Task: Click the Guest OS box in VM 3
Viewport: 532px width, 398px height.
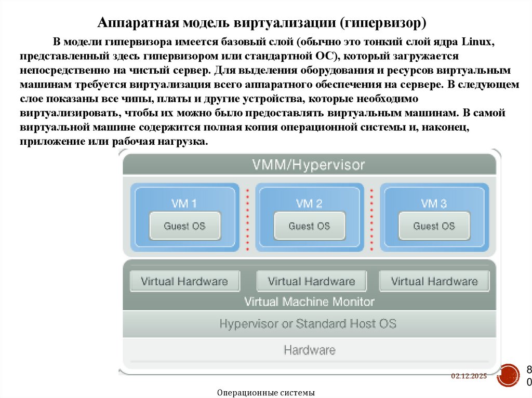Action: (x=434, y=226)
